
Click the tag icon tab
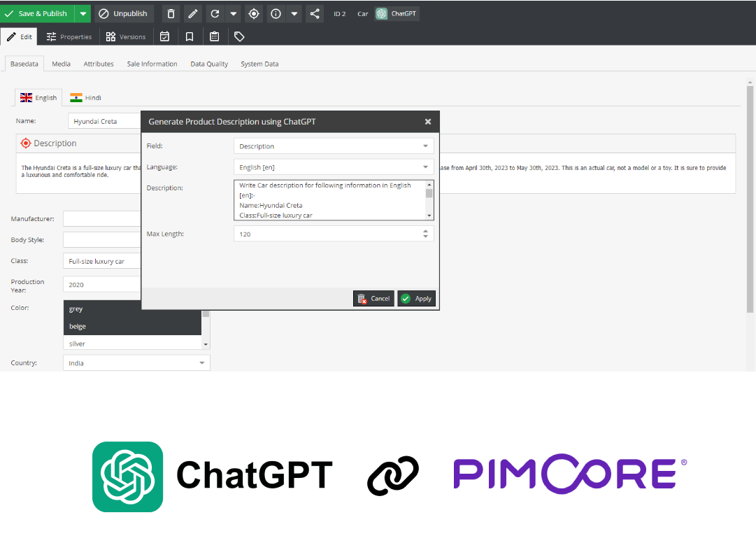click(239, 36)
